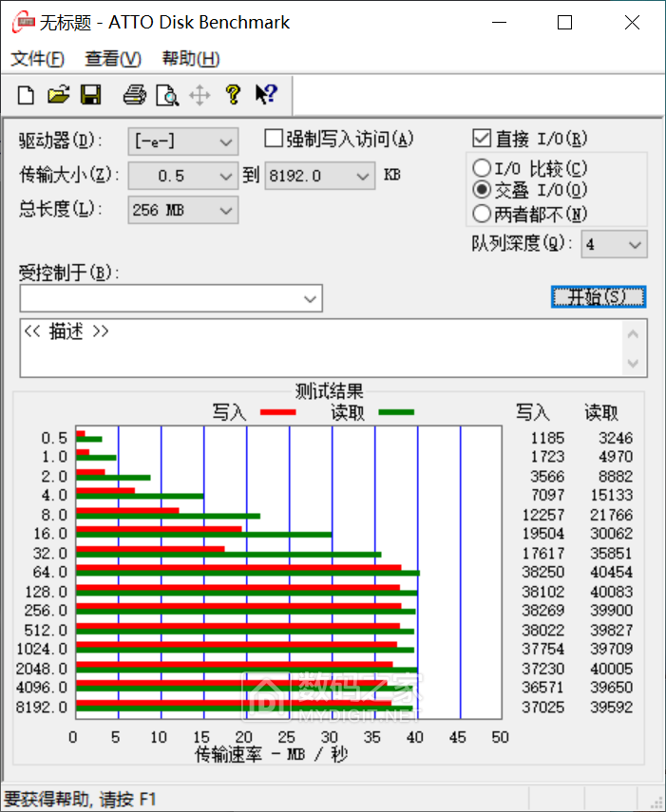Click the New file toolbar icon
This screenshot has height=812, width=666.
click(x=27, y=95)
